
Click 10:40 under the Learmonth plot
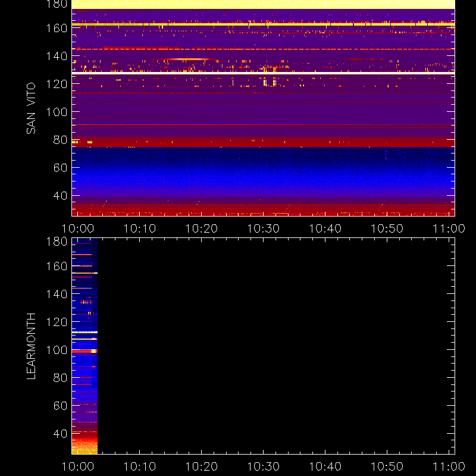click(x=325, y=466)
